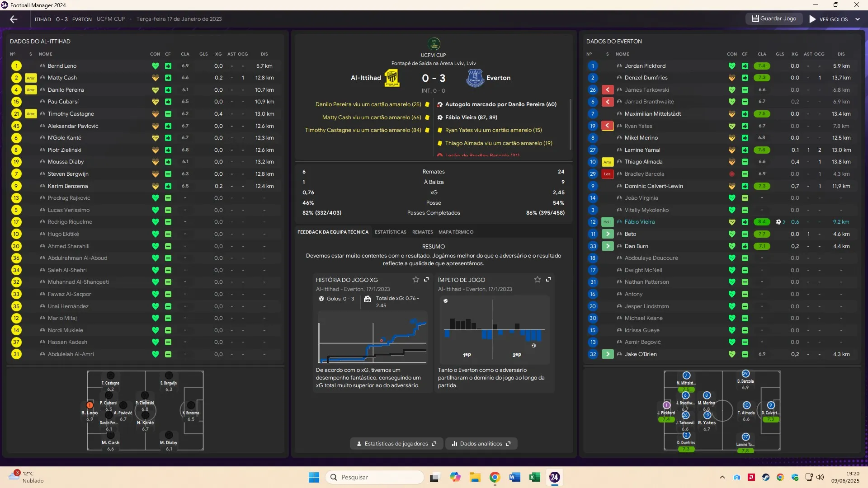Click the match events scrollbar

pyautogui.click(x=571, y=124)
